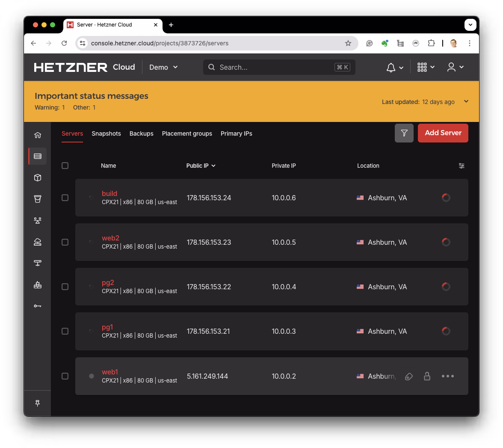Open column settings sliders icon
The image size is (503, 448).
click(x=462, y=166)
